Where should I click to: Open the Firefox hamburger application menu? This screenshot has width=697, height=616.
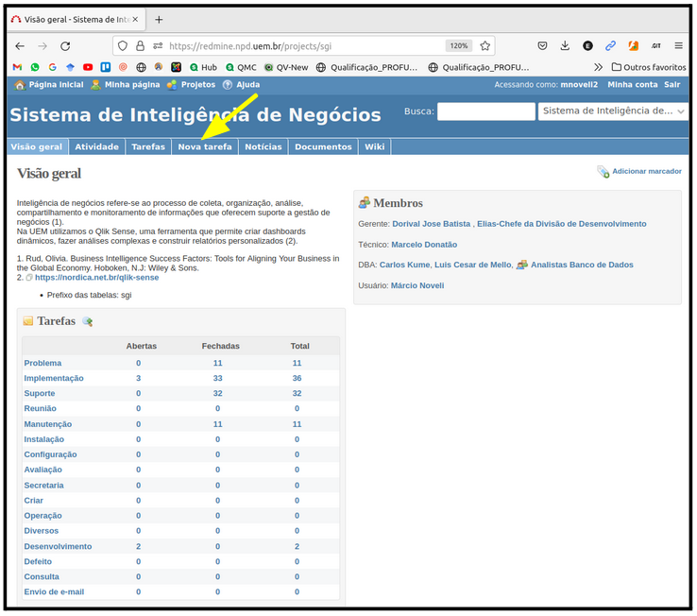coord(678,45)
